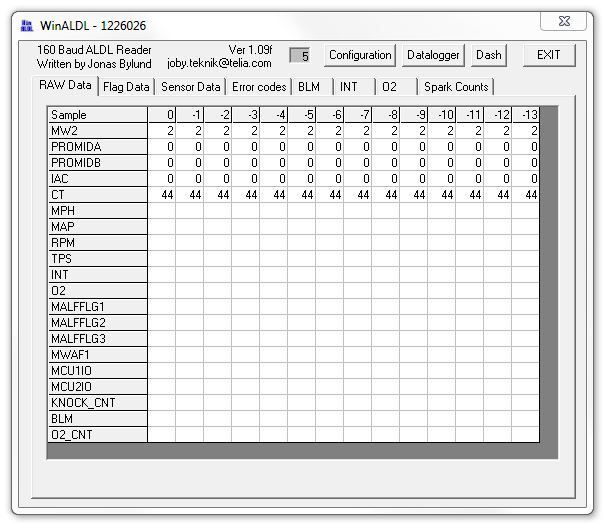Open the Configuration dialog
Image resolution: width=604 pixels, height=530 pixels.
pyautogui.click(x=360, y=55)
